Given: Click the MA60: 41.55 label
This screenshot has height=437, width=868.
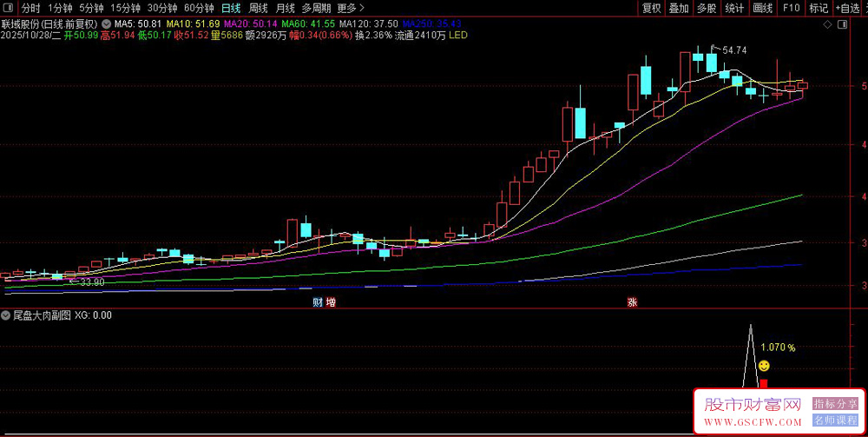Looking at the screenshot, I should coord(308,24).
